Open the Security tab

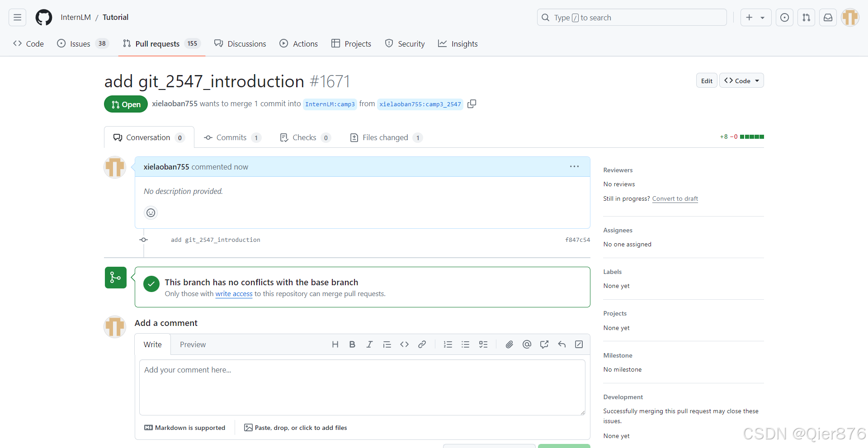(405, 43)
